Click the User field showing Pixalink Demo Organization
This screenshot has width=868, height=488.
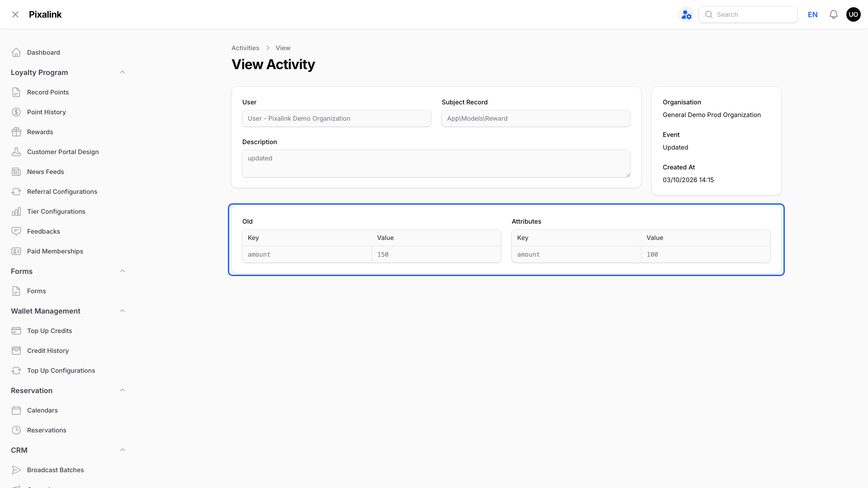pyautogui.click(x=336, y=118)
